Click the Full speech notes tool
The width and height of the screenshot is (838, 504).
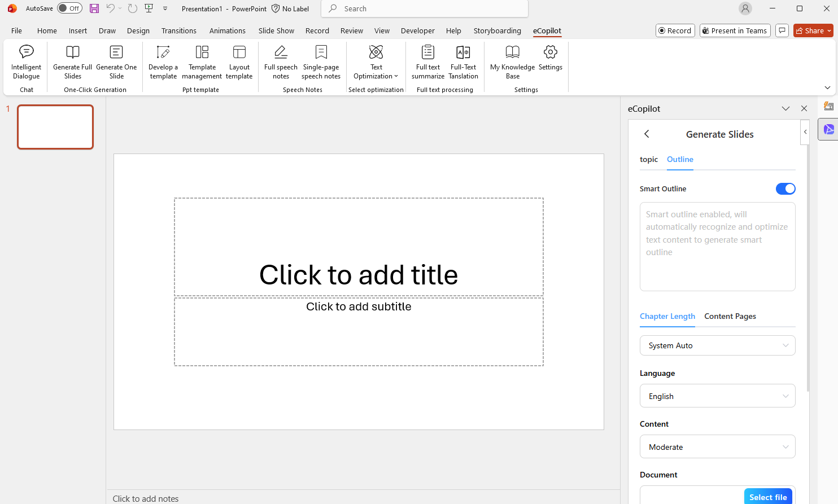[x=280, y=62]
